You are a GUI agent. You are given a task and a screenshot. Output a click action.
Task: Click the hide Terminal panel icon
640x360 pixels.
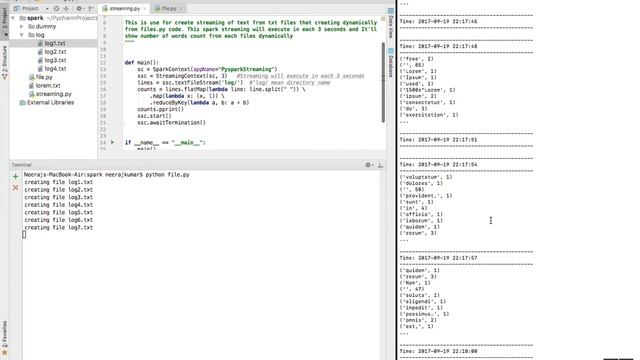click(380, 165)
